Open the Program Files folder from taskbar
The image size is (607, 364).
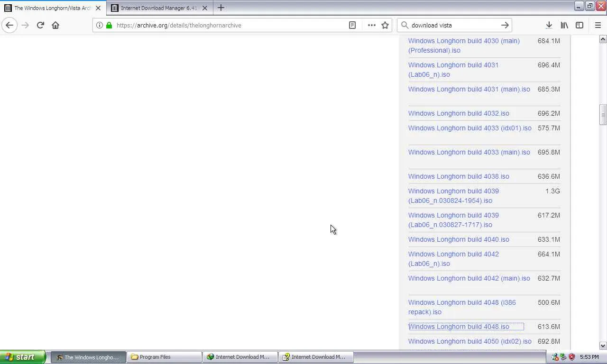click(164, 357)
